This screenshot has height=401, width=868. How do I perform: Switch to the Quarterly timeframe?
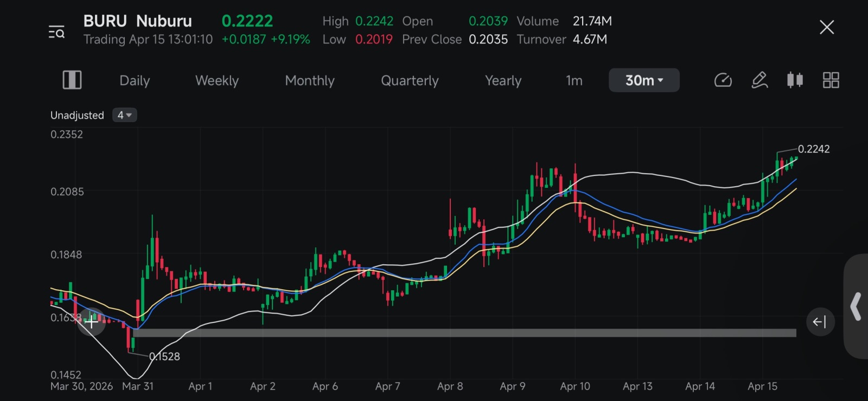pos(410,80)
